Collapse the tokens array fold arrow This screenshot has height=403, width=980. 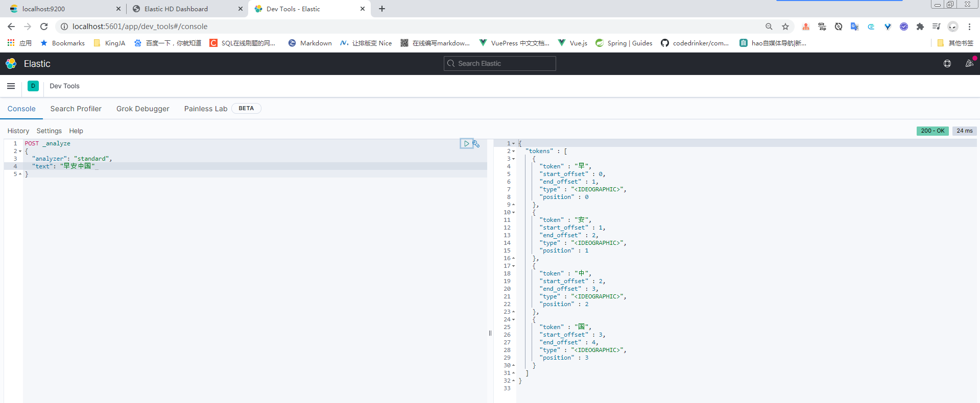pyautogui.click(x=514, y=152)
